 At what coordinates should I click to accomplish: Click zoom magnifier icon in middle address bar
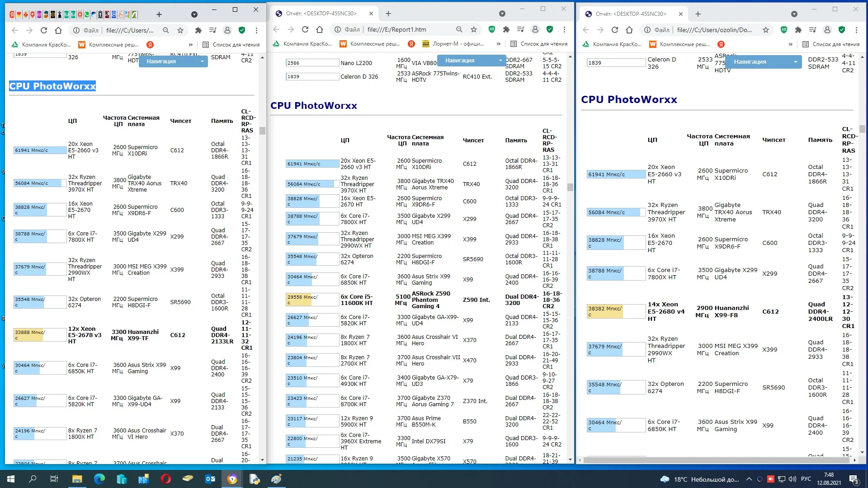point(459,30)
